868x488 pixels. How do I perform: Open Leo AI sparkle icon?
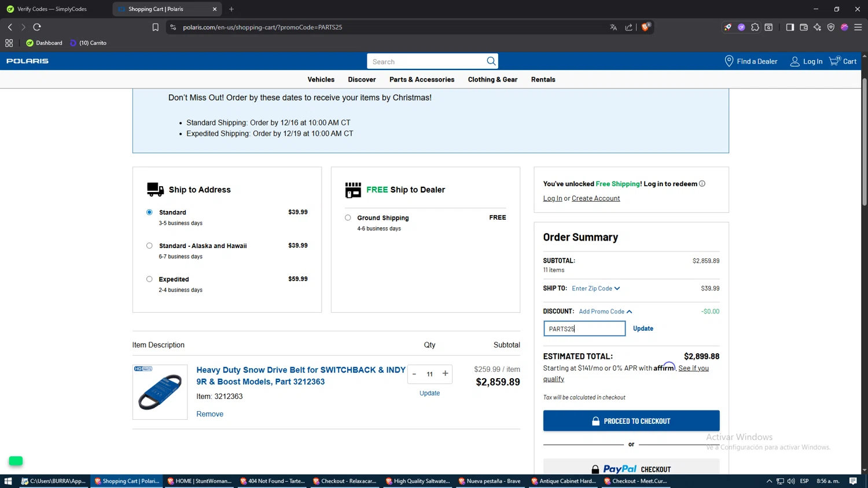[x=817, y=27]
